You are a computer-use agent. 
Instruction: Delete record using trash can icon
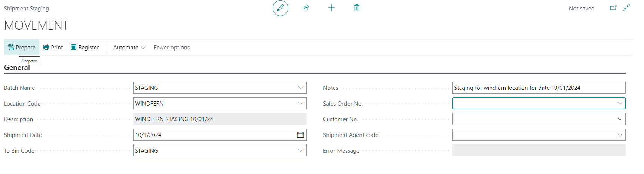(x=357, y=8)
